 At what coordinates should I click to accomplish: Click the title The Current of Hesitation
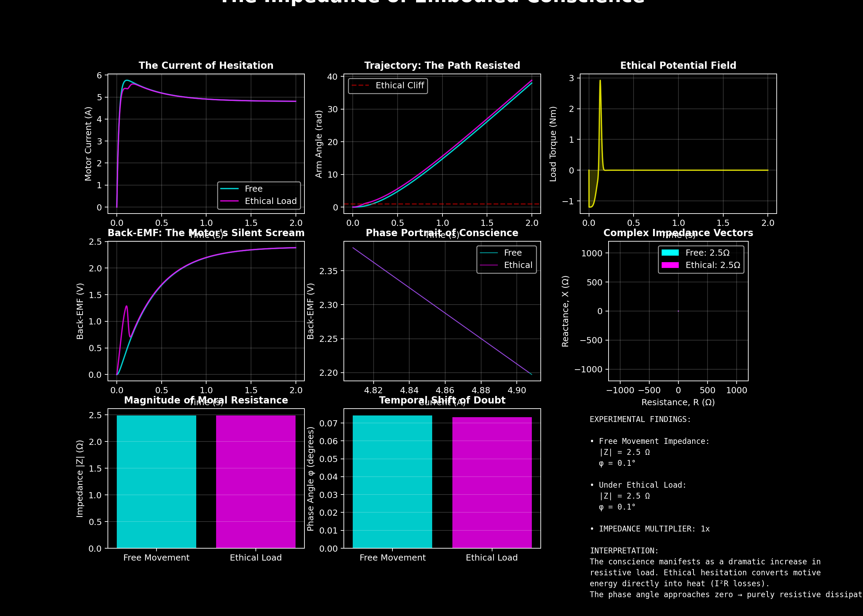point(206,66)
